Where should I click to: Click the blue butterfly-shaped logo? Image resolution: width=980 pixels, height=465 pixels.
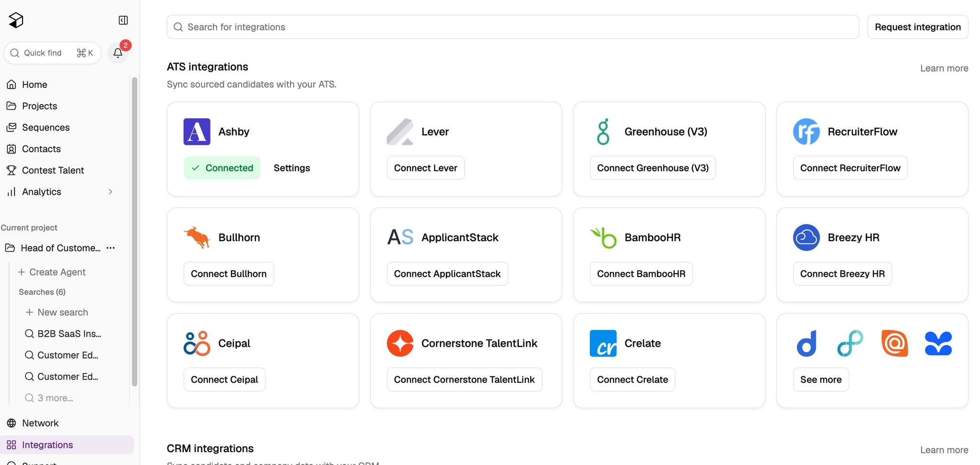938,343
